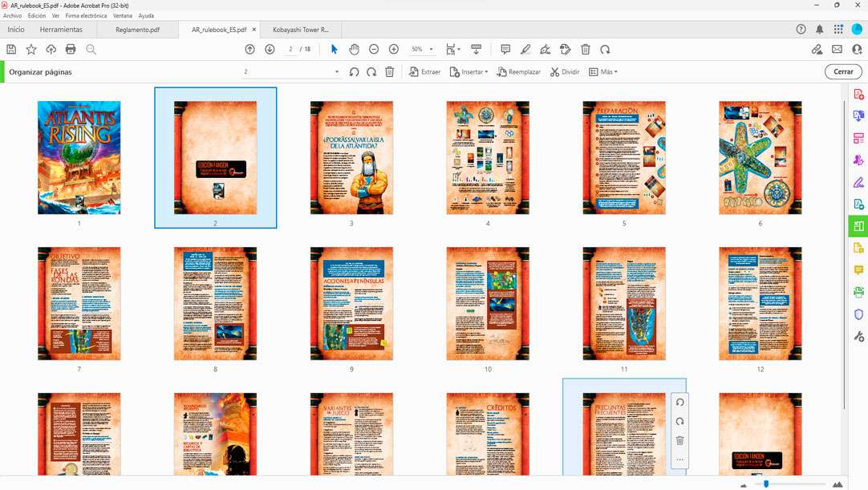
Task: Expand the Insertar dropdown menu
Action: [468, 72]
